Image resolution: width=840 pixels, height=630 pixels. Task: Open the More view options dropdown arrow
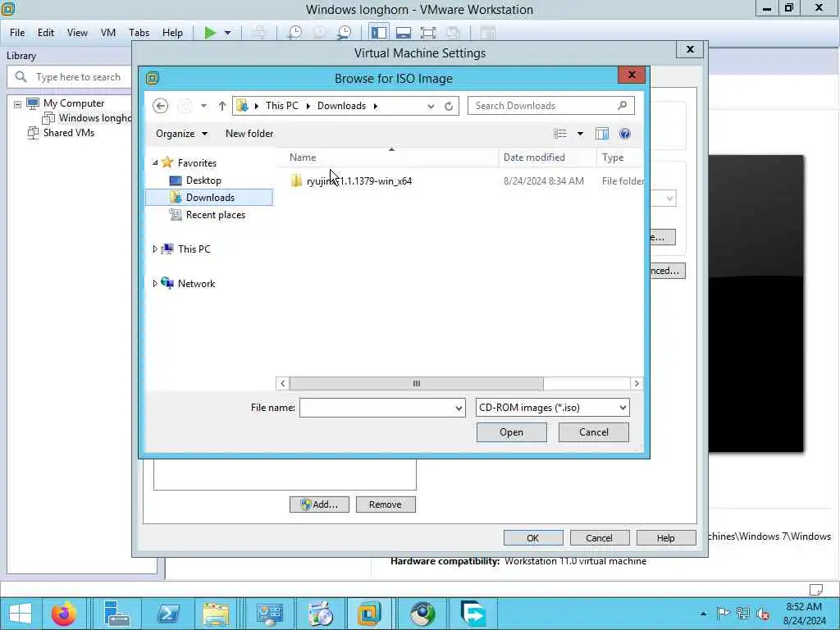point(580,134)
